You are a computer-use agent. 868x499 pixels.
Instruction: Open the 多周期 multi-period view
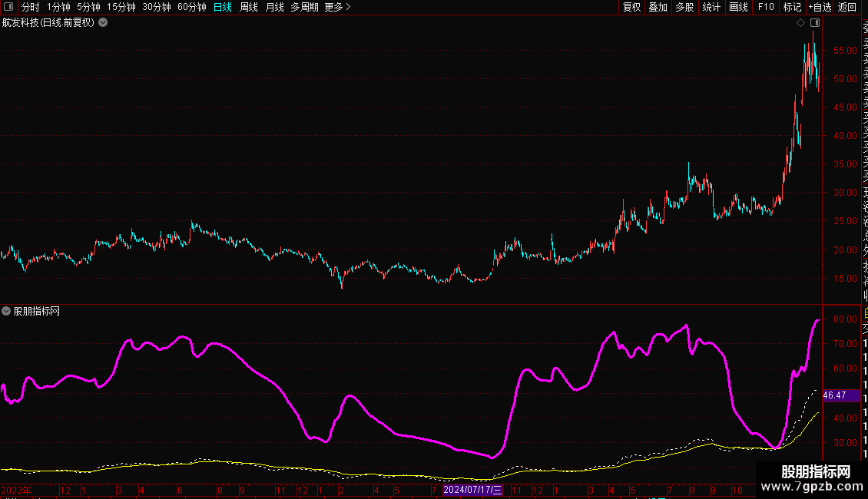[304, 7]
